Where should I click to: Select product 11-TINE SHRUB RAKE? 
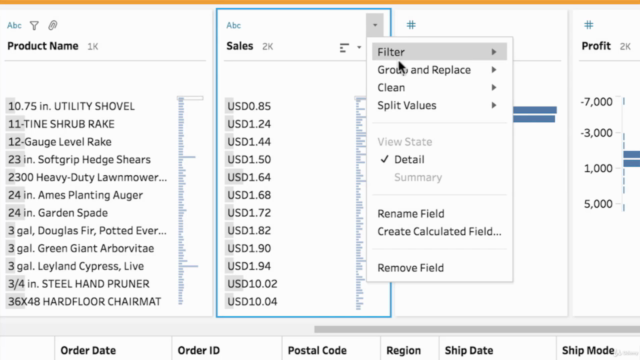click(x=61, y=124)
